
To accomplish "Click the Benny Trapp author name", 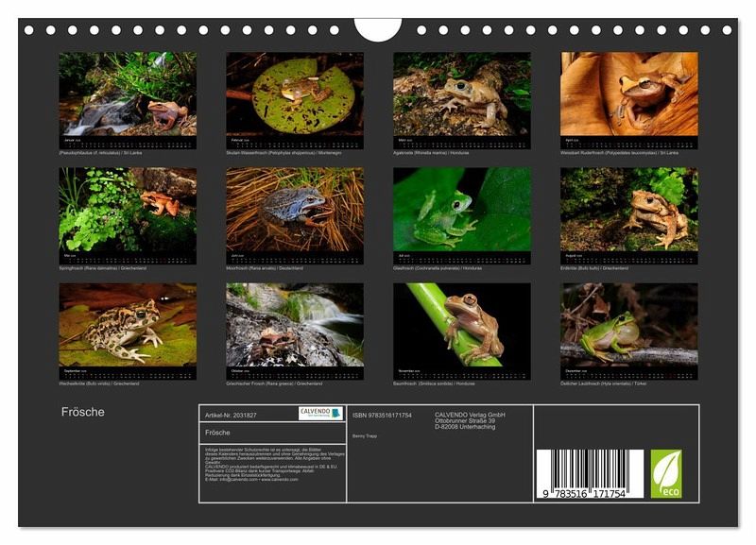I will coord(365,437).
